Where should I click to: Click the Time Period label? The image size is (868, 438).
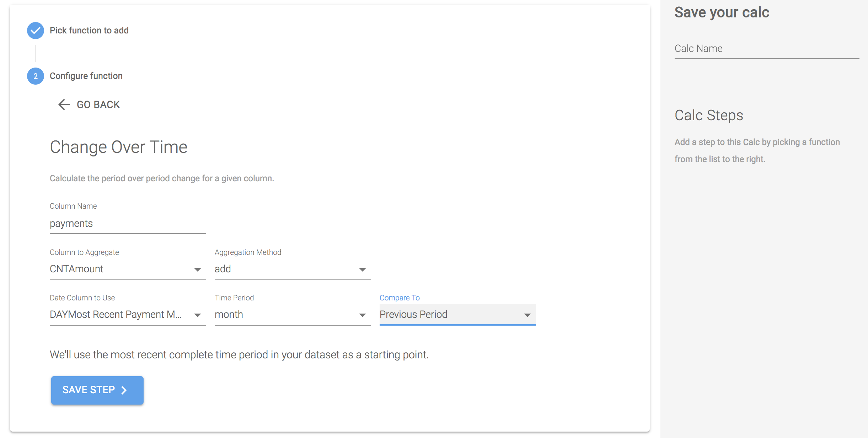click(234, 298)
